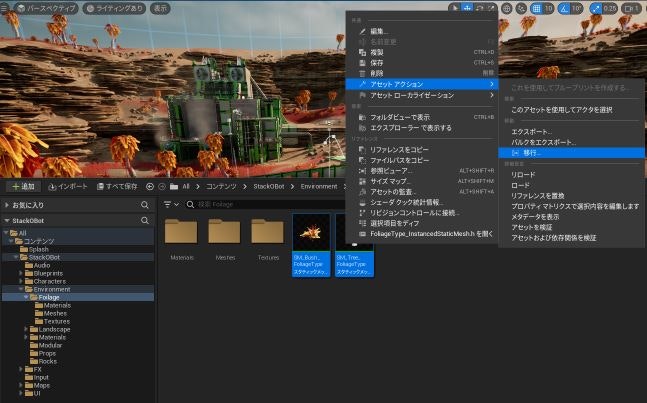Open the 表示 show flags menu
647x403 pixels.
pos(160,8)
